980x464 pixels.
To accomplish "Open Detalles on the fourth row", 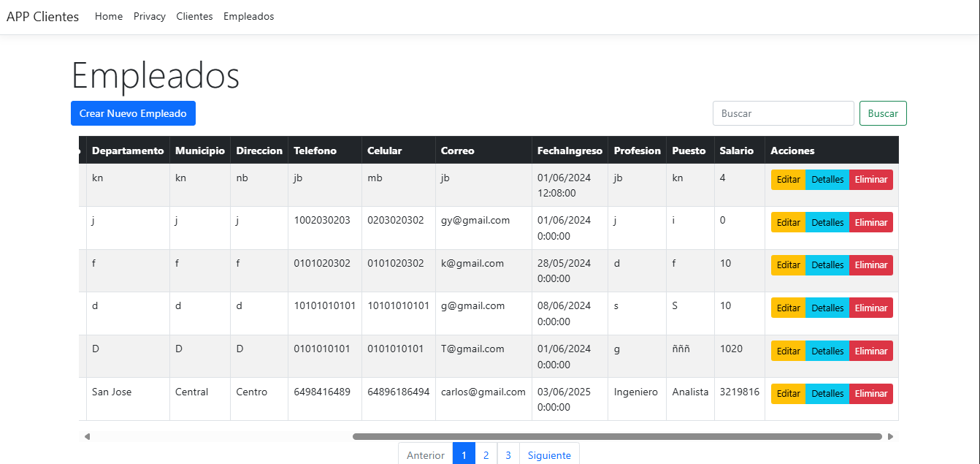I will tap(827, 308).
